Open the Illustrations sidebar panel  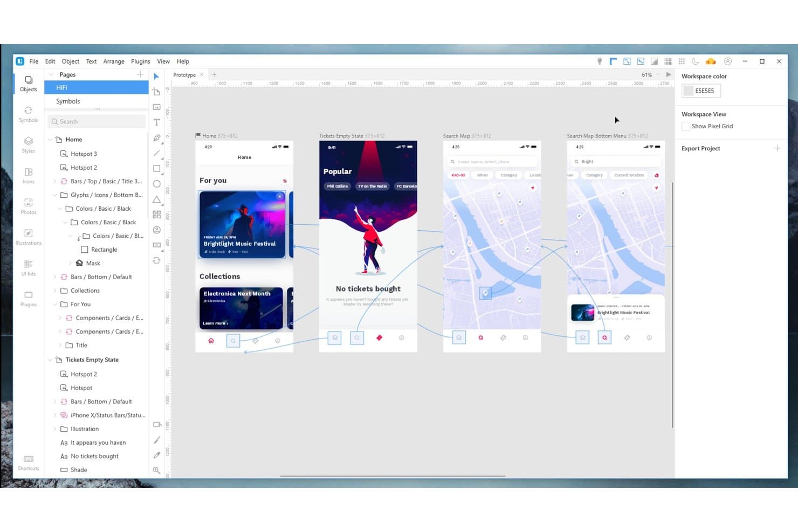(28, 236)
